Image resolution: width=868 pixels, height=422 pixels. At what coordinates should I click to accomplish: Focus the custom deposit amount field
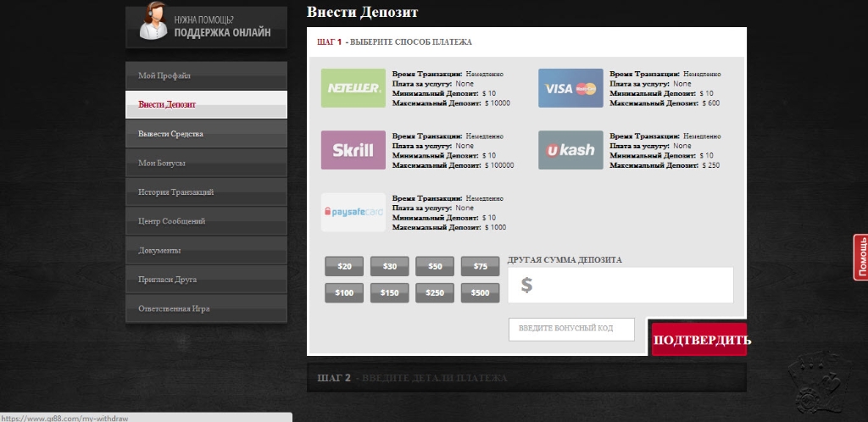(x=620, y=286)
